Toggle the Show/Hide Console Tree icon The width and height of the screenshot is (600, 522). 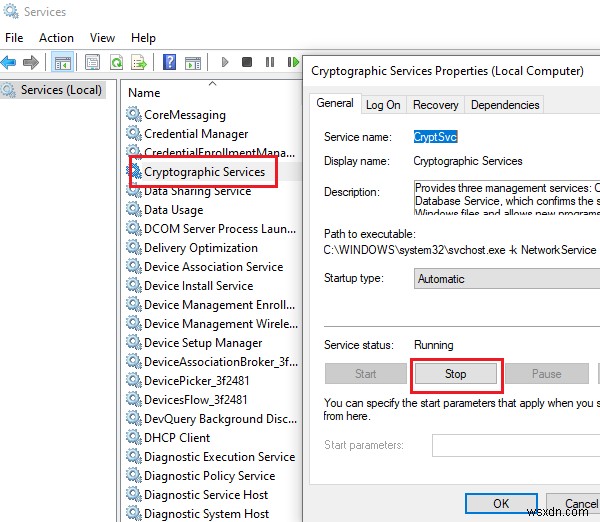pos(63,62)
